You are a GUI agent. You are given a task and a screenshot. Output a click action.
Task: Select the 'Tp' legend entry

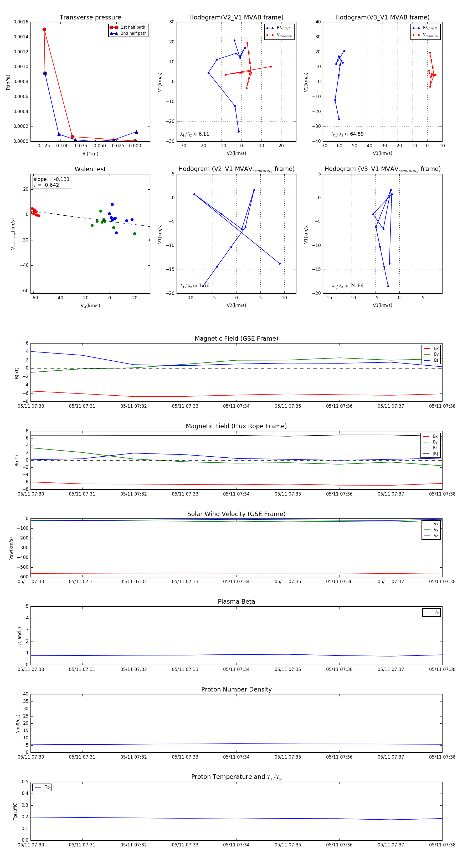coord(42,788)
